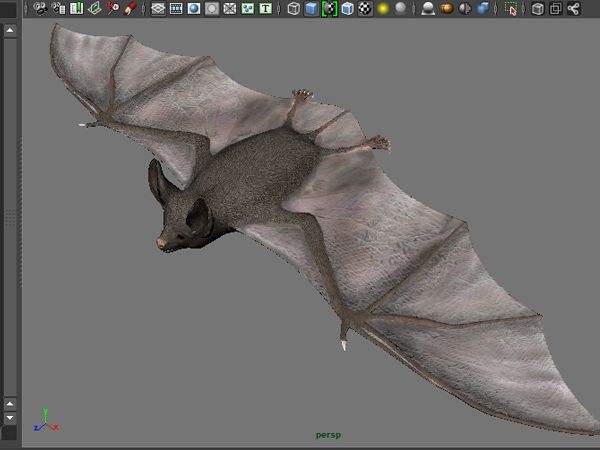Toggle the Field Chart crossed-box icon

pyautogui.click(x=230, y=8)
